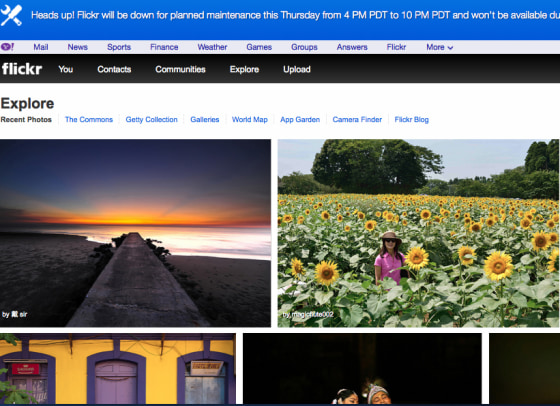Select the Recent Photos tab
The image size is (560, 406).
coord(26,120)
